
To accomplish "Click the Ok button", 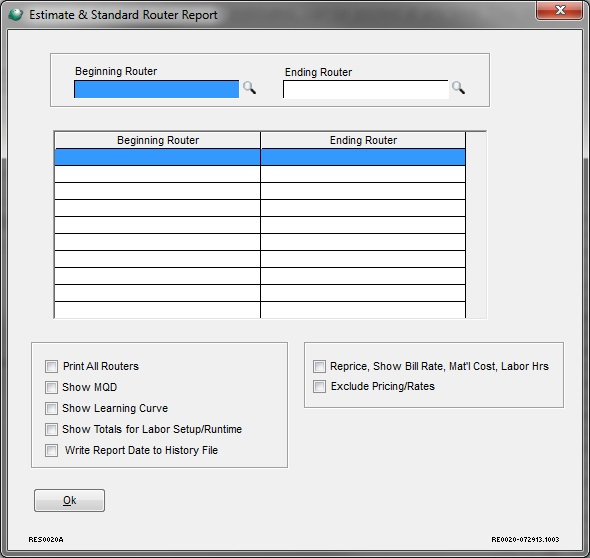I will click(70, 500).
